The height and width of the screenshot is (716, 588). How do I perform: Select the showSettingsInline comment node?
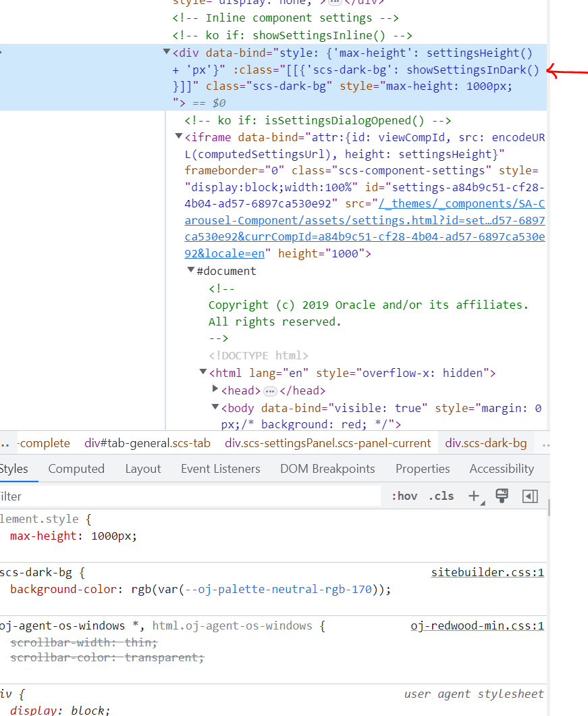(292, 35)
